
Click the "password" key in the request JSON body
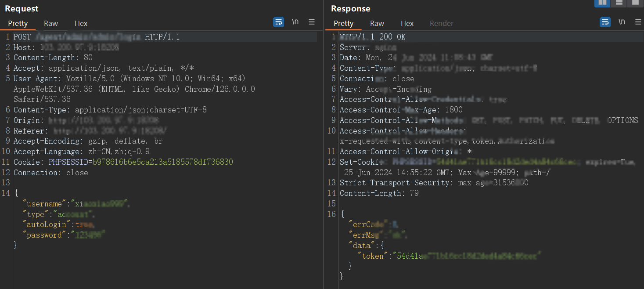[44, 235]
